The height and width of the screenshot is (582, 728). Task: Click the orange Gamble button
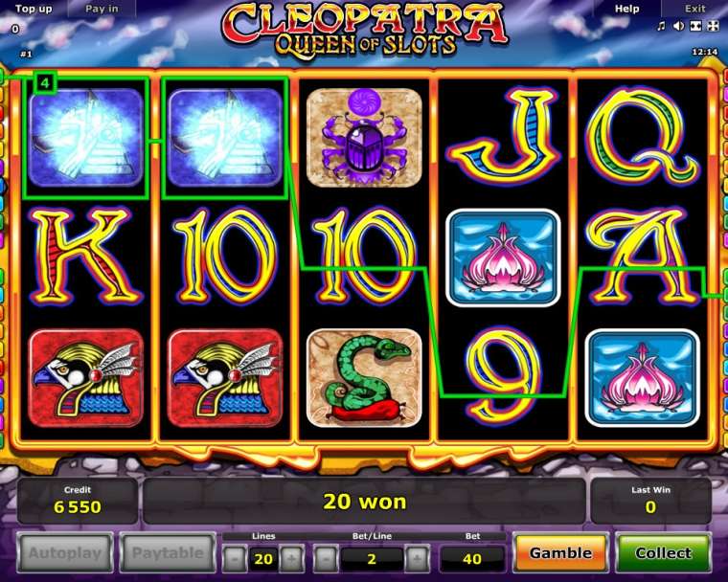click(560, 553)
